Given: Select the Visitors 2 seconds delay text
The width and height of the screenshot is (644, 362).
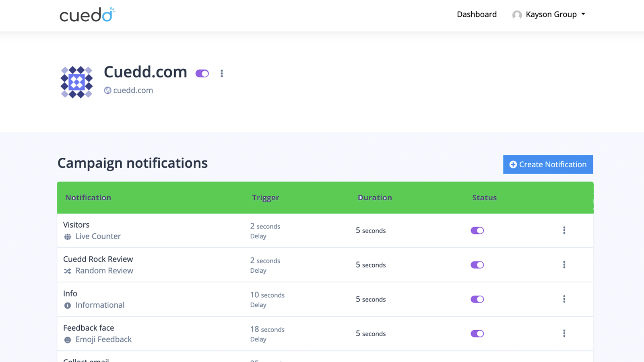Looking at the screenshot, I should [265, 231].
